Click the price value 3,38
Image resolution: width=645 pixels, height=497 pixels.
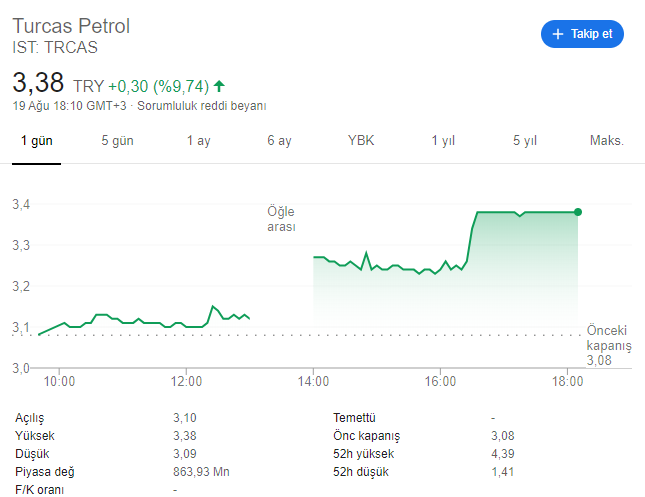(38, 82)
